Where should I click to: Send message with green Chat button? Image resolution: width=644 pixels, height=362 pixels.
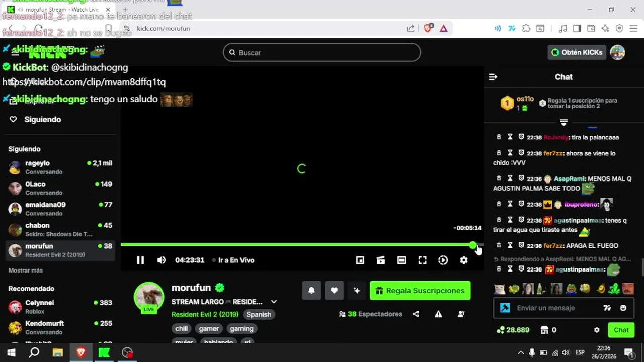pyautogui.click(x=621, y=330)
